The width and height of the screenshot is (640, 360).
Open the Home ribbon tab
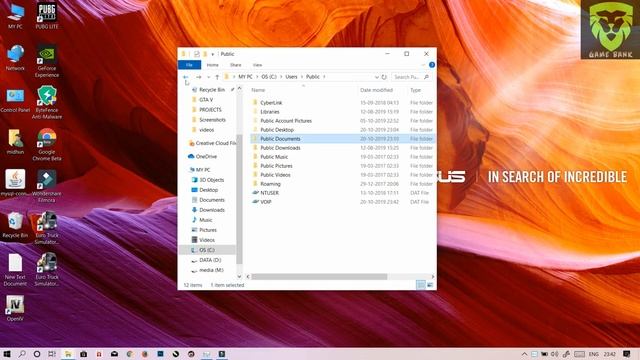point(212,65)
